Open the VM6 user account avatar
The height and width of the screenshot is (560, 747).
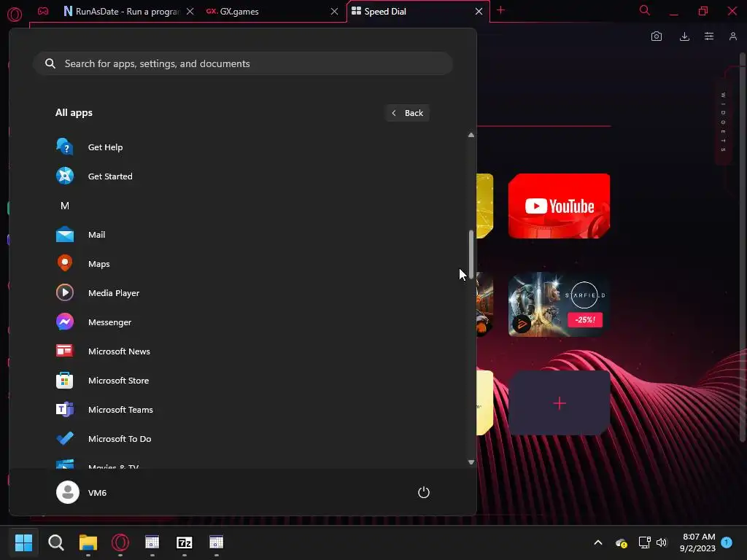point(68,492)
